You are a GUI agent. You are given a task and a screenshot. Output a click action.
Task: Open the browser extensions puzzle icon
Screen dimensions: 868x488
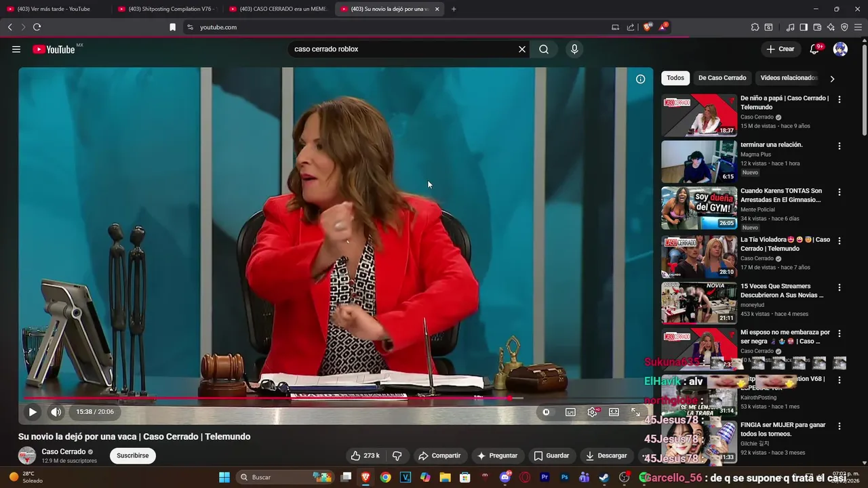(755, 27)
